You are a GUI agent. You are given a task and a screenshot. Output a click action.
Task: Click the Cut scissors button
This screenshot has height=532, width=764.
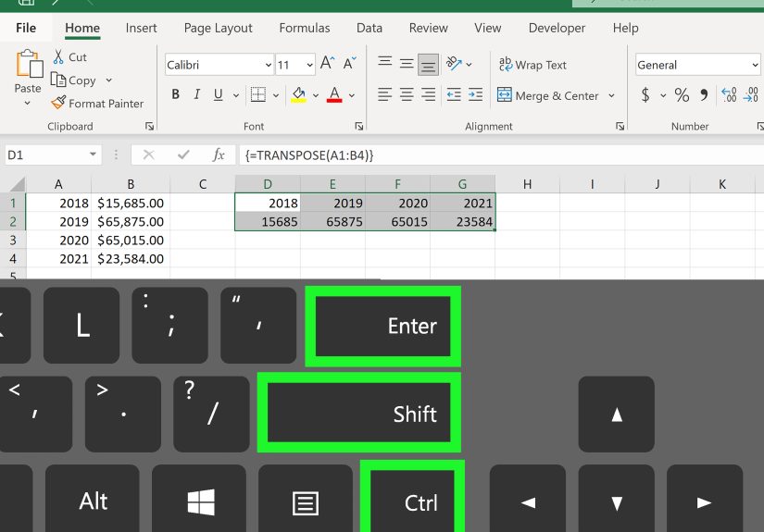(69, 57)
